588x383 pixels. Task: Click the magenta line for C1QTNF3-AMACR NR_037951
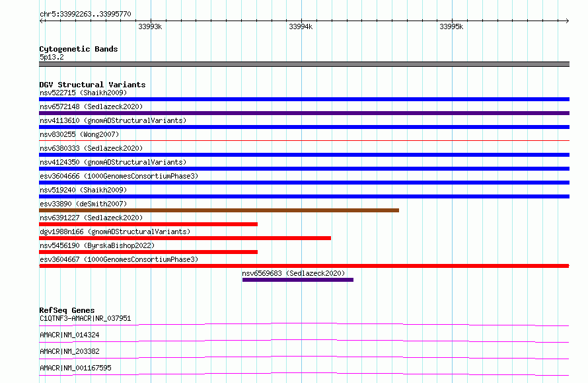point(304,324)
